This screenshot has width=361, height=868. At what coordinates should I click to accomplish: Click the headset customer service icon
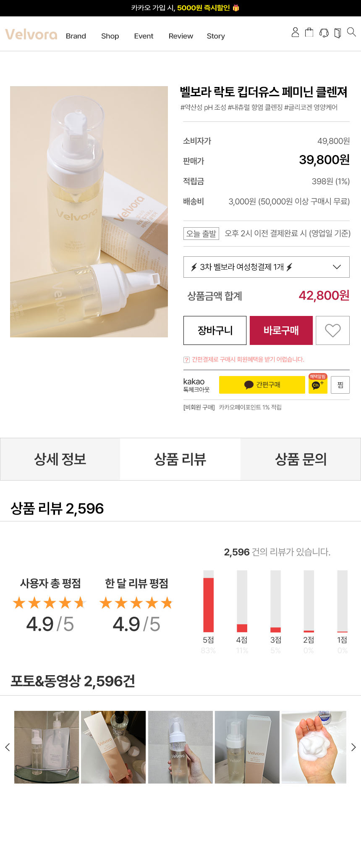coord(324,32)
